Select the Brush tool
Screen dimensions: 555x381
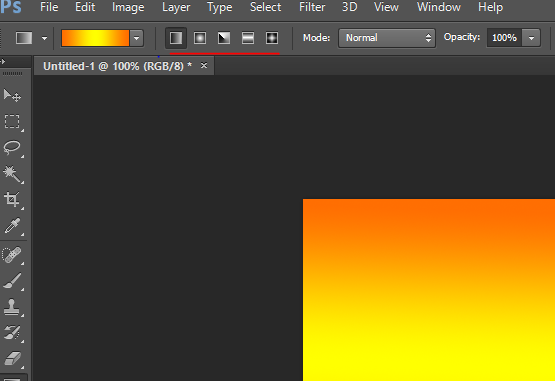(12, 281)
